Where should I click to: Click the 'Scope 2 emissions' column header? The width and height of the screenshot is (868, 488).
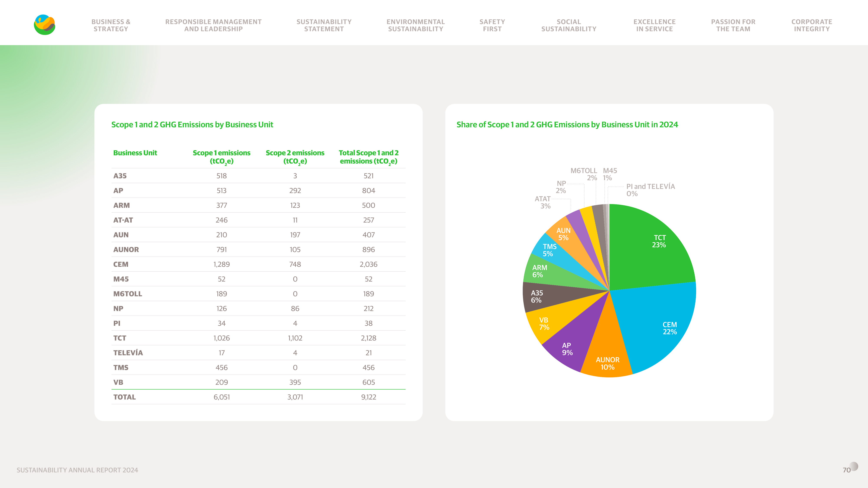(295, 157)
